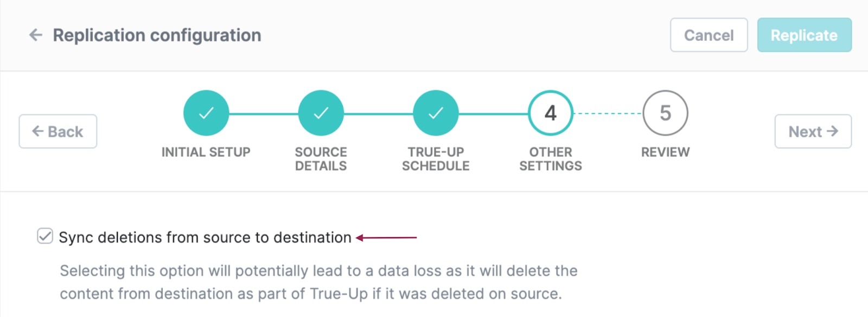Click the INITIAL SETUP step label
The width and height of the screenshot is (868, 317).
coord(206,152)
